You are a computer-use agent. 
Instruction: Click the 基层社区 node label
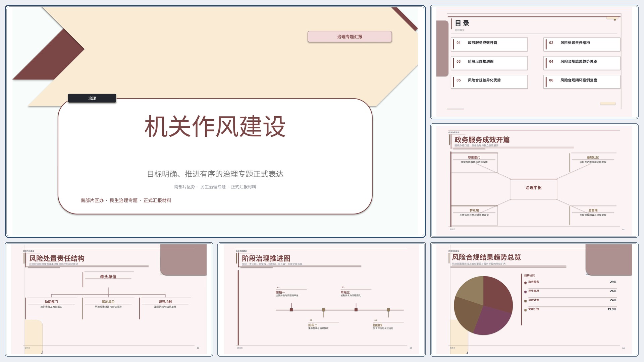click(593, 157)
